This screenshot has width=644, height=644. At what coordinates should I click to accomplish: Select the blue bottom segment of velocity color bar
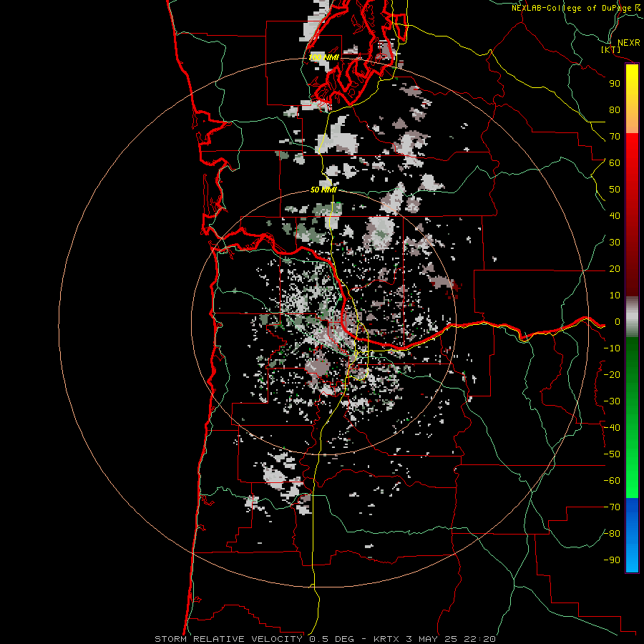(632, 535)
